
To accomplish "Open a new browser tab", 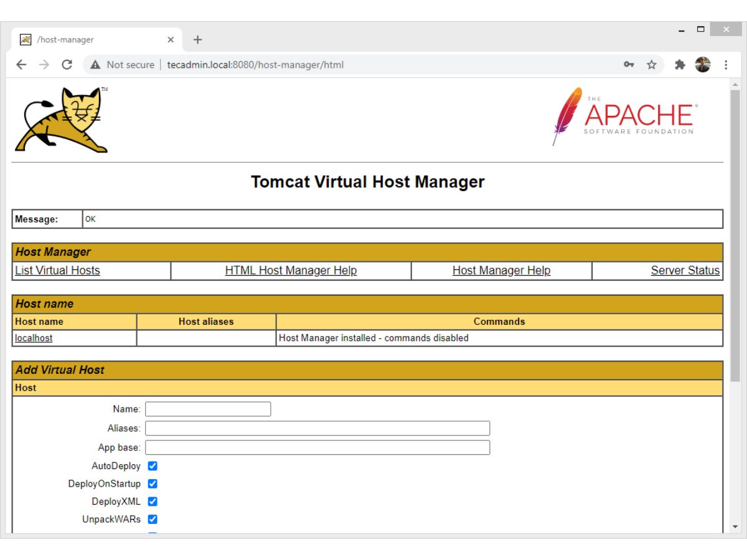I will click(198, 40).
